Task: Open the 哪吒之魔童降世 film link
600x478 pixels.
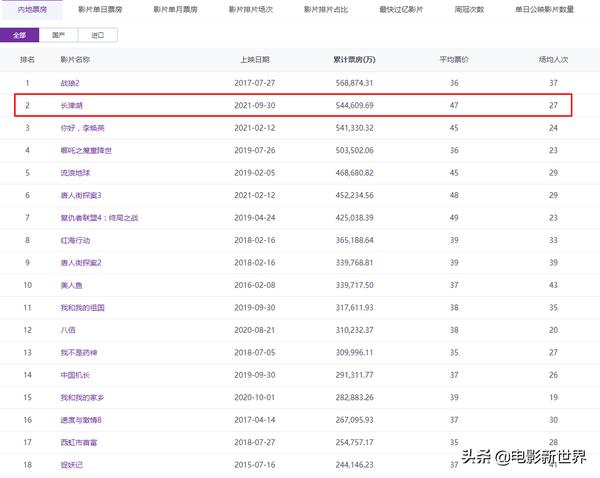Action: click(x=86, y=150)
